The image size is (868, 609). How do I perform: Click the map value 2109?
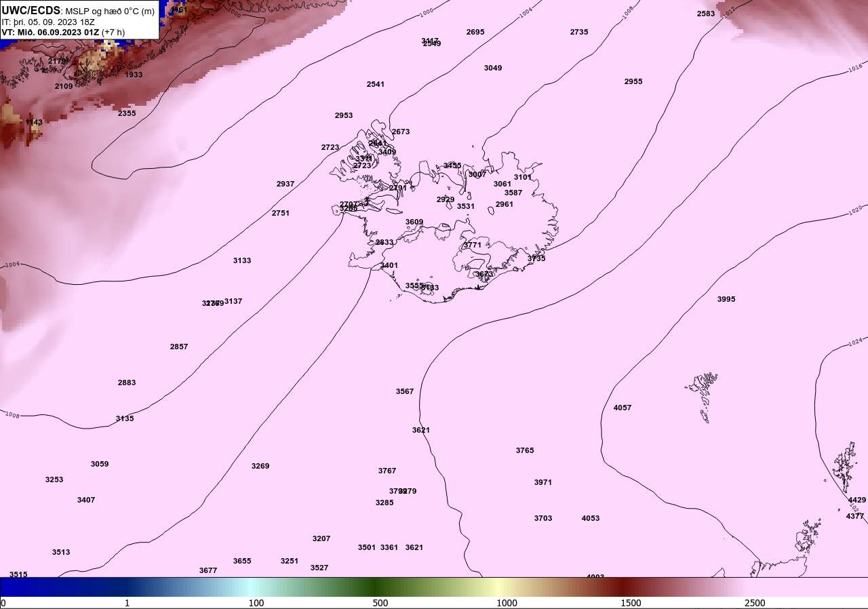point(64,86)
